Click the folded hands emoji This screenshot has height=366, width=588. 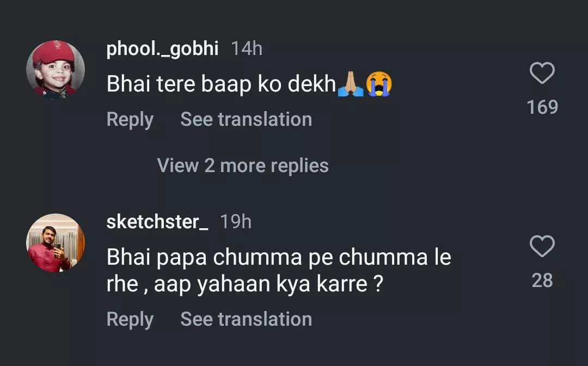(350, 85)
